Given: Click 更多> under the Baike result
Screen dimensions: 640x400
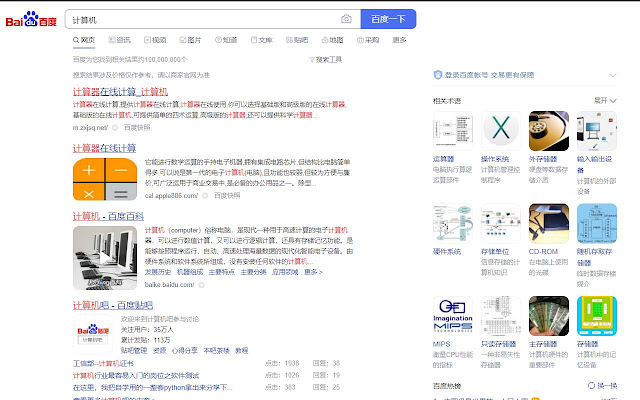Looking at the screenshot, I should coord(313,272).
